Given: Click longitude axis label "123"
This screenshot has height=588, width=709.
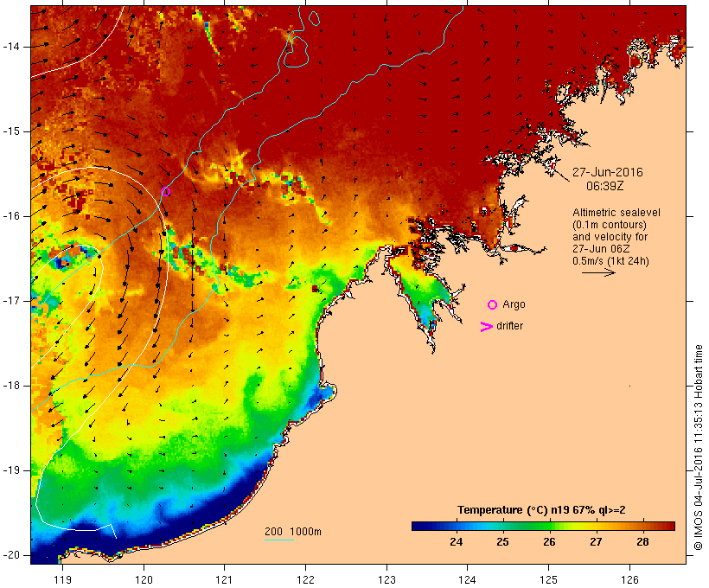Looking at the screenshot, I should [386, 579].
